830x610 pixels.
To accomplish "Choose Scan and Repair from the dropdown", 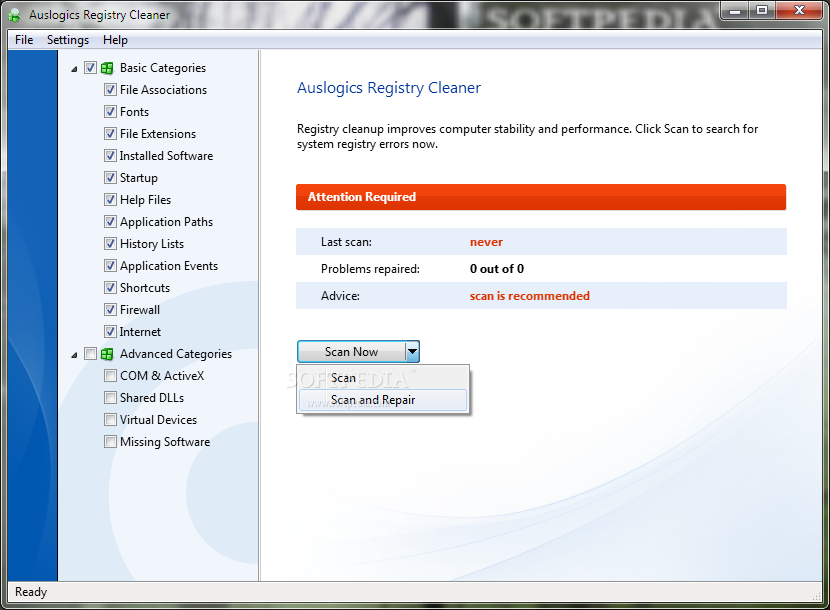I will point(383,400).
